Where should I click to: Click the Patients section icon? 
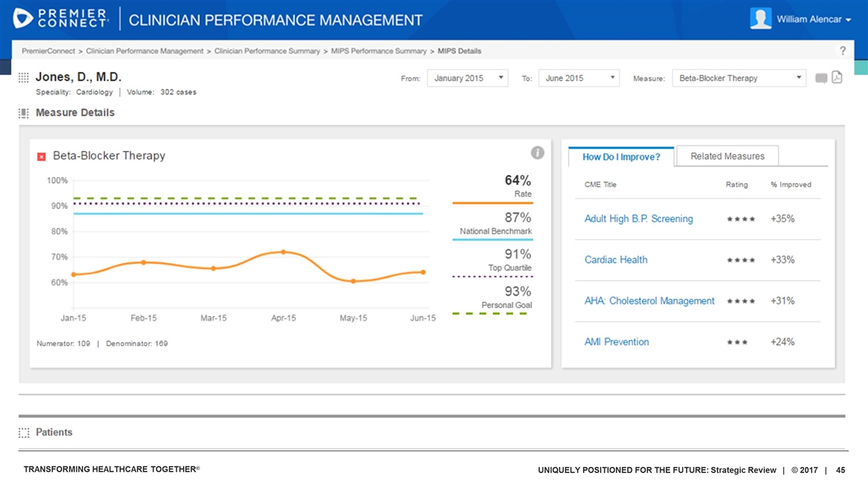[x=24, y=432]
